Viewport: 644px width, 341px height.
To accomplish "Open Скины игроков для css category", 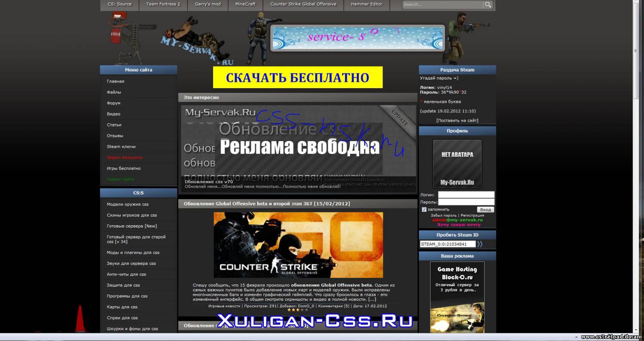I will [x=132, y=215].
